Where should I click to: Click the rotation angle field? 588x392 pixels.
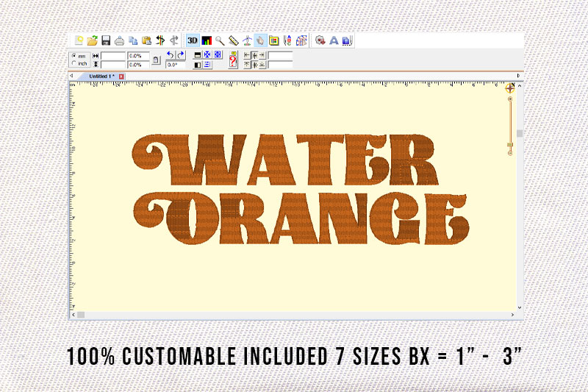[176, 65]
